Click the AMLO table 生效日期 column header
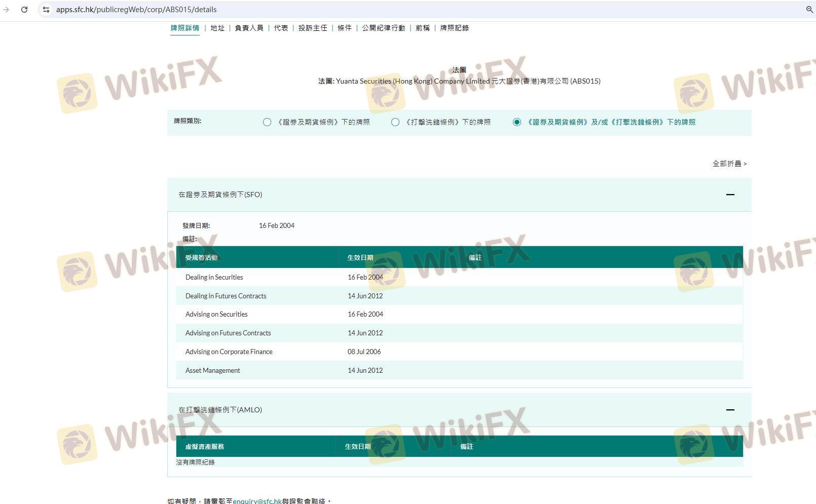This screenshot has height=504, width=816. tap(358, 446)
